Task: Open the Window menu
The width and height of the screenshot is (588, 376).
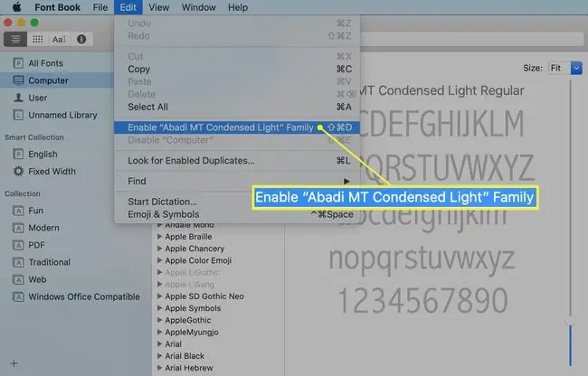Action: click(198, 7)
